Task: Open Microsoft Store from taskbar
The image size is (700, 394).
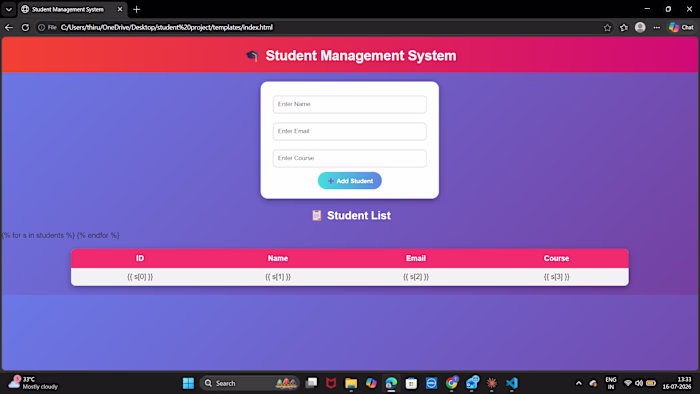Action: click(x=411, y=383)
